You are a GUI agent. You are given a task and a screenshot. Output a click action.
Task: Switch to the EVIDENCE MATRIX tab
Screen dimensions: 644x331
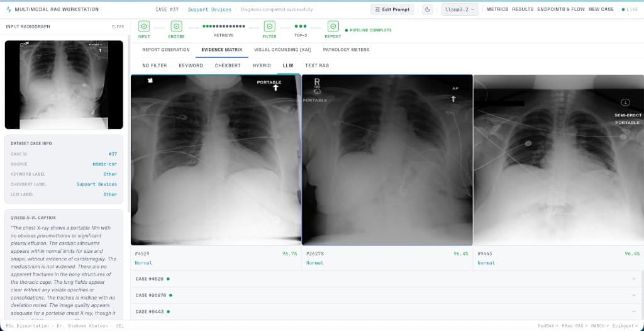221,50
